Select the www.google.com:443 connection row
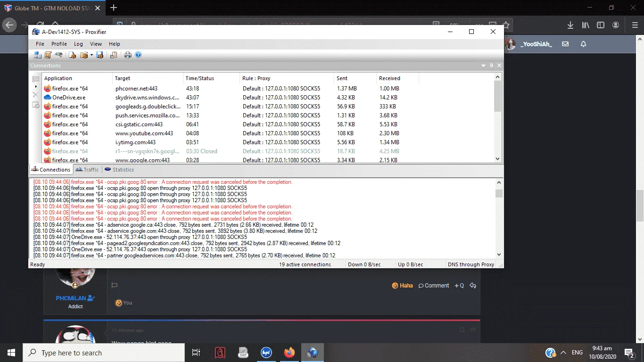Screen dimensions: 644x362 tap(268, 160)
